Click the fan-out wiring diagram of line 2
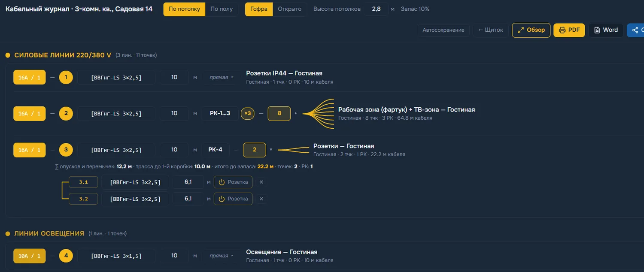Viewport: 644px width, 272px height. pyautogui.click(x=319, y=114)
